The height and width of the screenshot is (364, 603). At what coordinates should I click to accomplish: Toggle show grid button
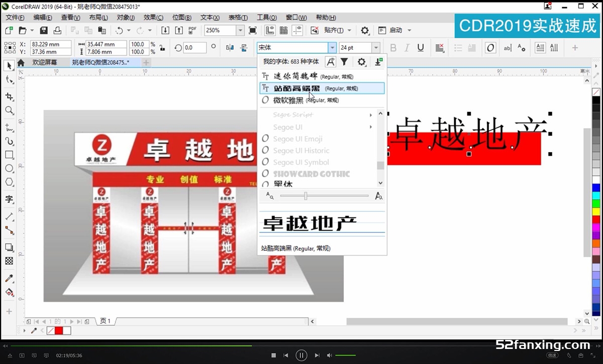point(284,30)
